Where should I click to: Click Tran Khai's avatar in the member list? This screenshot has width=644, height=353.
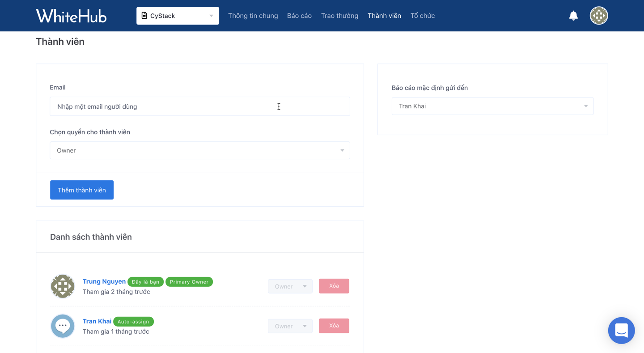[63, 326]
